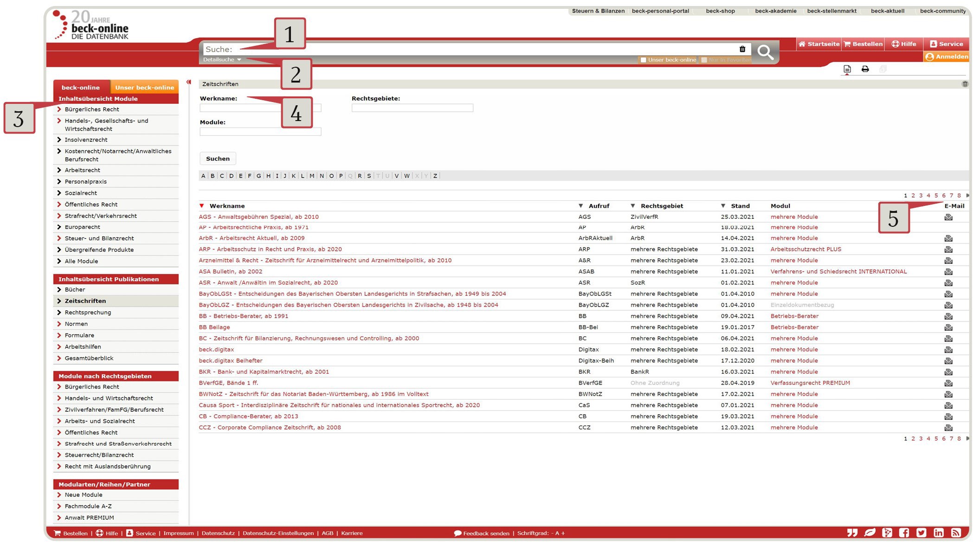Enable the Unser beck-online checkbox
The image size is (980, 544).
[x=644, y=60]
